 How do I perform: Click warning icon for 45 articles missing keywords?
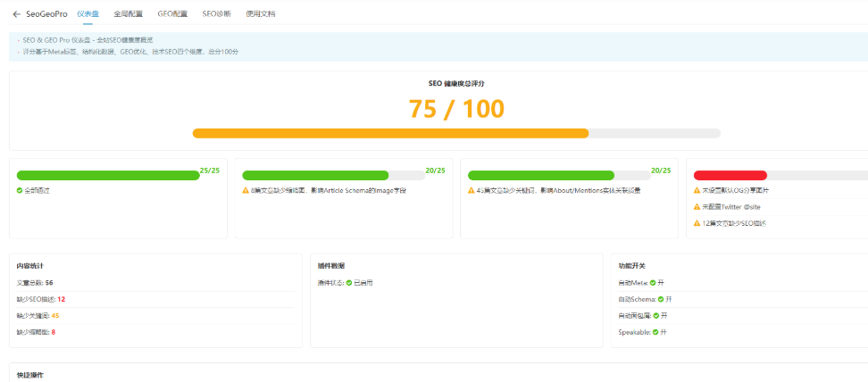pos(472,191)
